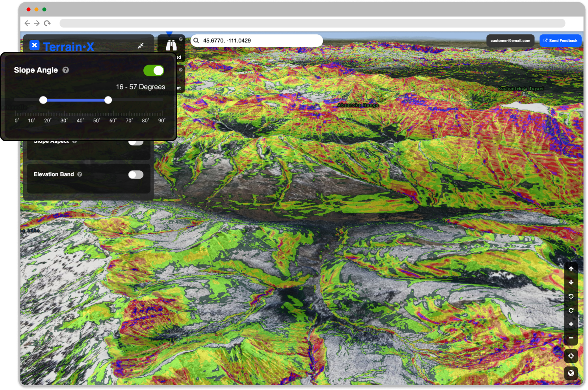Click the back navigation arrow
Viewport: 588px width, 390px height.
tap(27, 23)
